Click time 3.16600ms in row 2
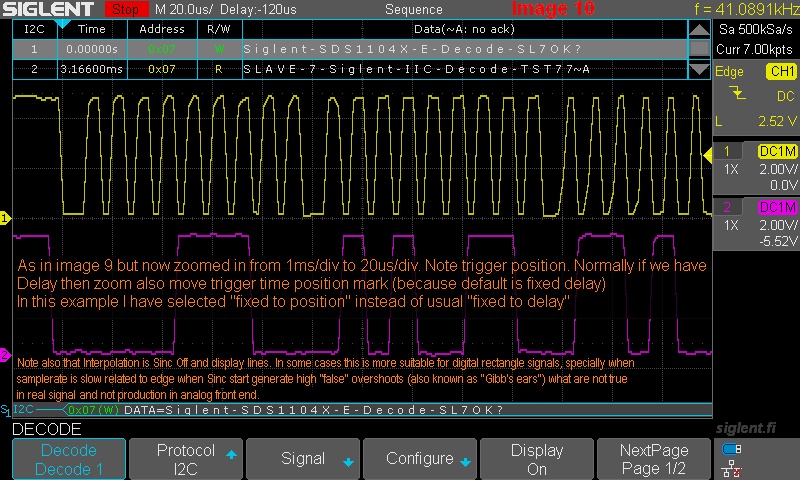 pos(92,69)
